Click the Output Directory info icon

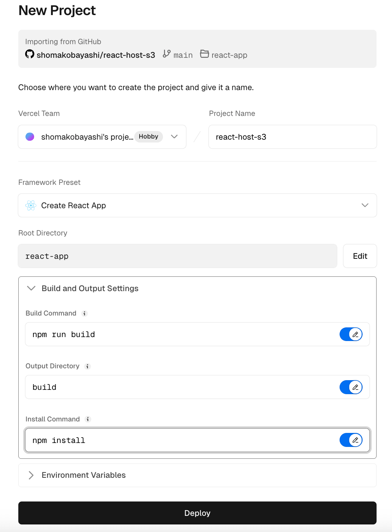click(87, 366)
